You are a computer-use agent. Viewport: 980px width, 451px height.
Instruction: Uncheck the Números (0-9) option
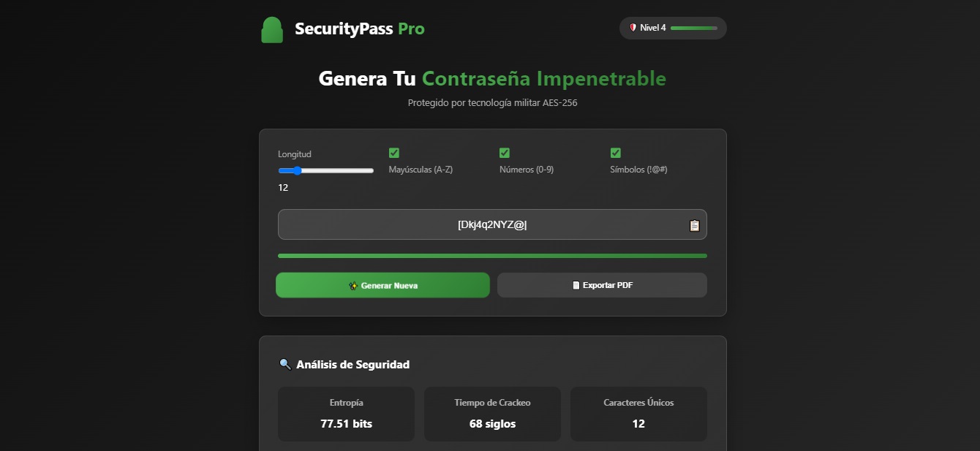point(505,153)
